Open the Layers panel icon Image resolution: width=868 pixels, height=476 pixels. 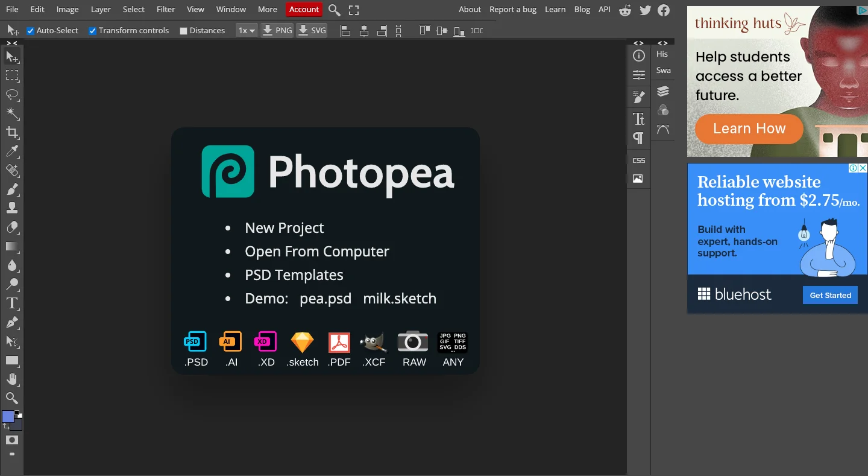coord(663,91)
